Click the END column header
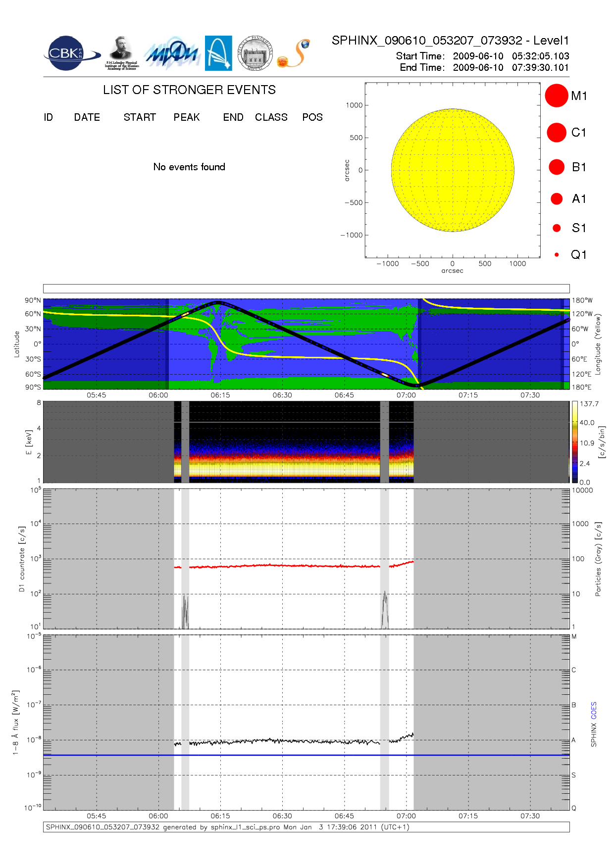614x868 pixels. pos(233,117)
